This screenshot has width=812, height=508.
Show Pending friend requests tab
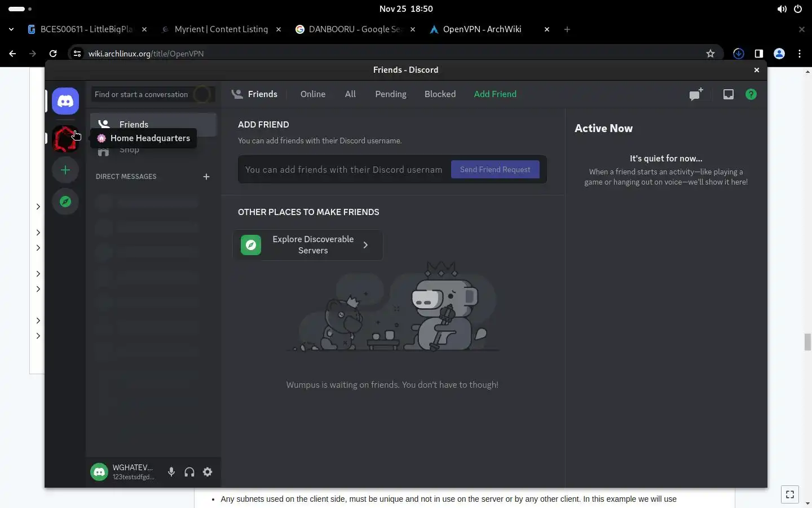click(x=391, y=94)
